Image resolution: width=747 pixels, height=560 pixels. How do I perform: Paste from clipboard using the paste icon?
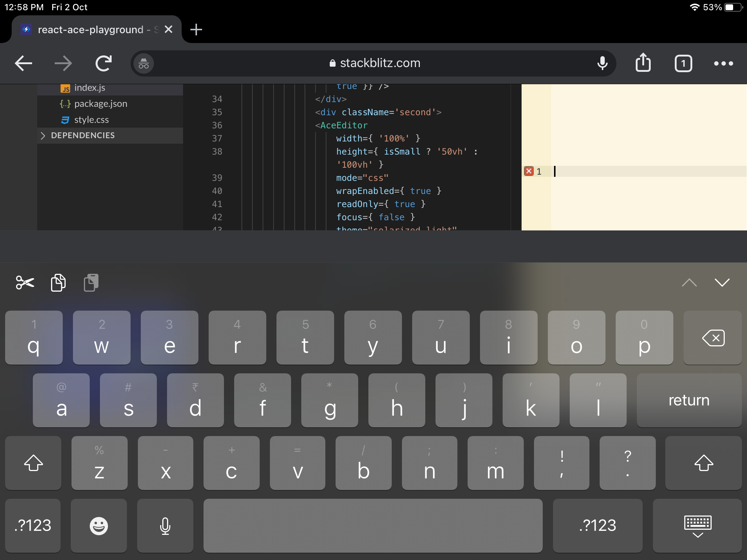pyautogui.click(x=90, y=283)
